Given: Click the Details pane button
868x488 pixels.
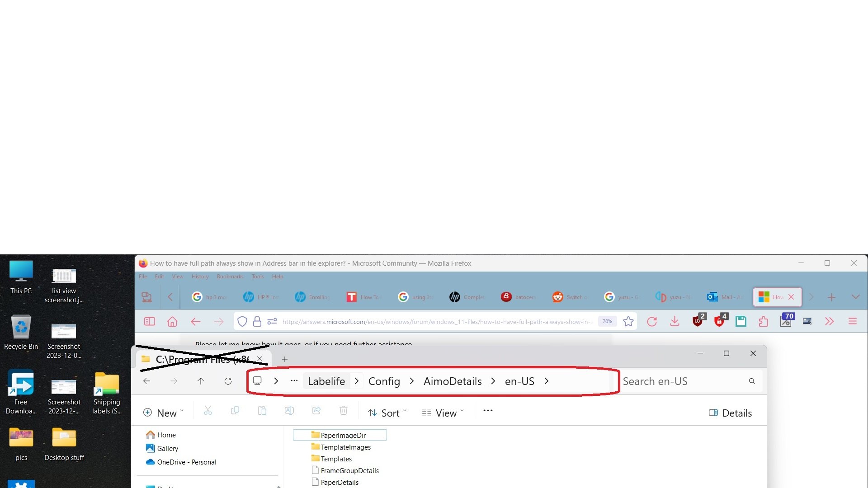Looking at the screenshot, I should (x=730, y=413).
